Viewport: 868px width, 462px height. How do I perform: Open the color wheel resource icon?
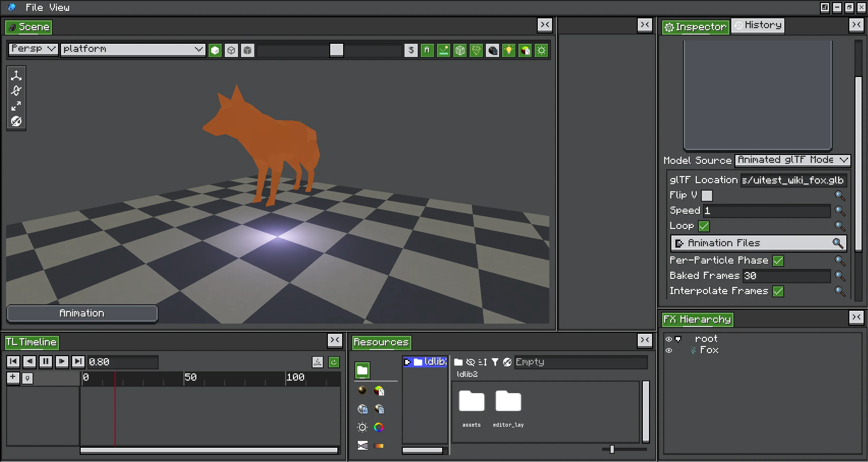pos(379,427)
